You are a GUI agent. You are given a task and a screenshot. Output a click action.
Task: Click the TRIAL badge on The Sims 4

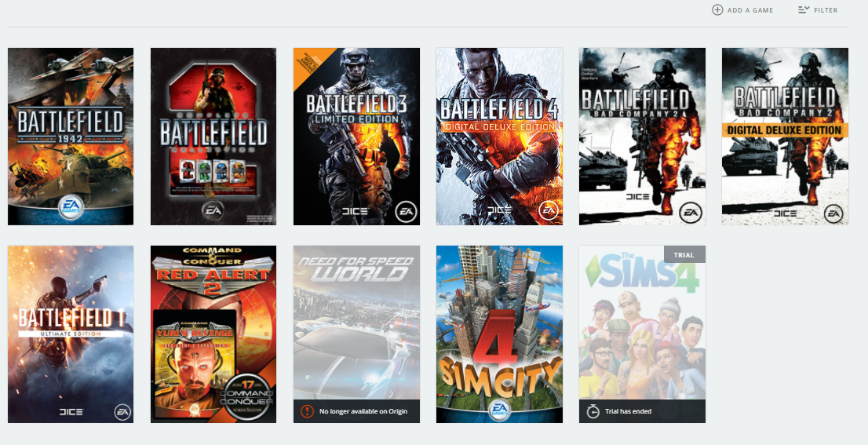click(684, 254)
